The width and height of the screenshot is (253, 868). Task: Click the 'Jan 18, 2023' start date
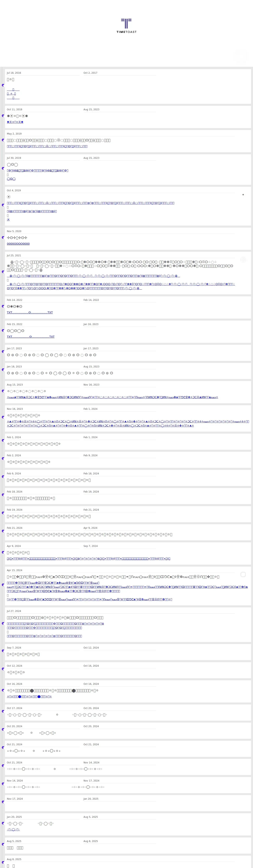(x=14, y=367)
